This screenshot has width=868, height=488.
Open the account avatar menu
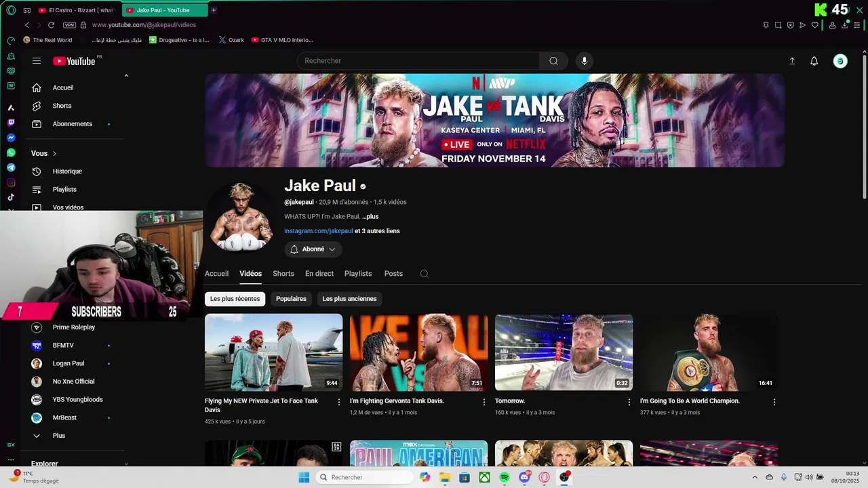840,61
